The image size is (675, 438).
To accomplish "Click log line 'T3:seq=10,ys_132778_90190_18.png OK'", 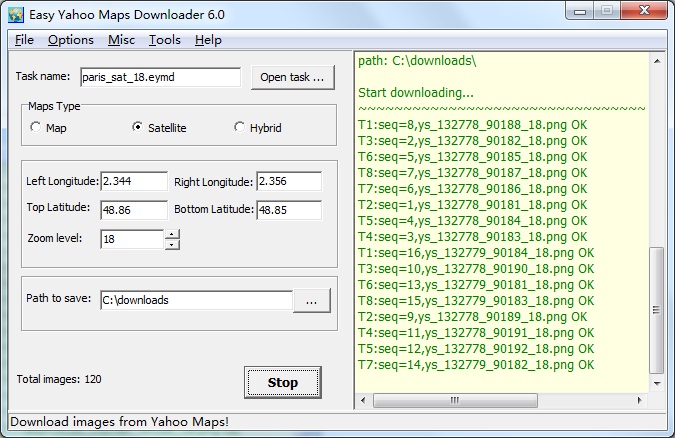I will point(476,269).
